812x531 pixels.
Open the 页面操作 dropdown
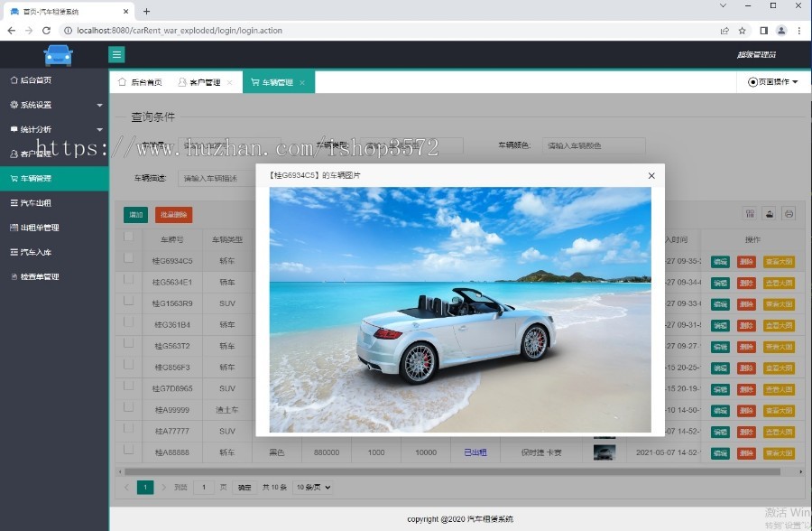pos(773,82)
